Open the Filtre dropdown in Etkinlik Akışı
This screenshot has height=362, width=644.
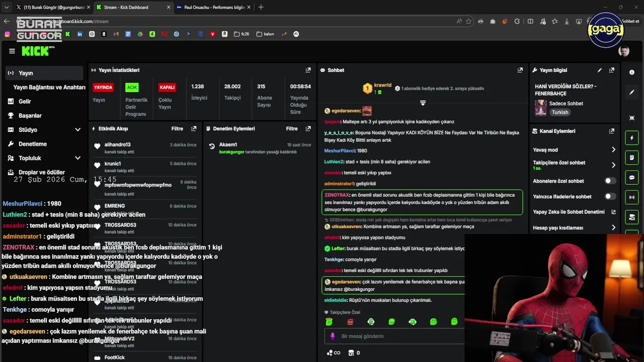[x=177, y=129]
